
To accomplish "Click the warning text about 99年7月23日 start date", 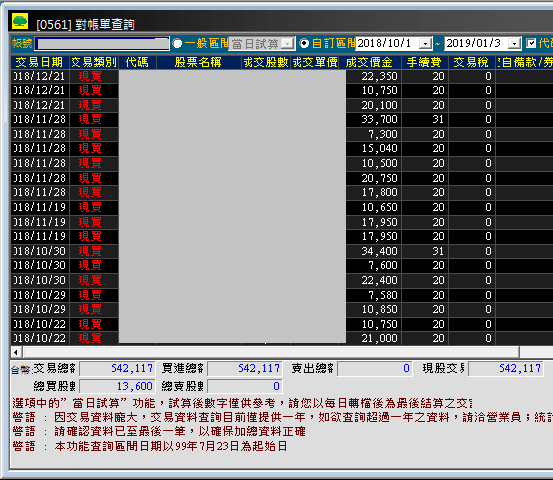I will [150, 446].
